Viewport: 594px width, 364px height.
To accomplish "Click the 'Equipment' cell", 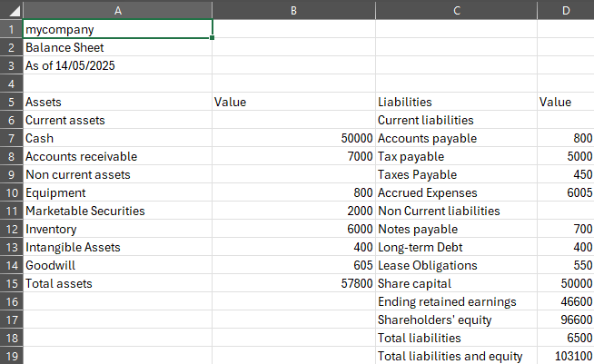I will (x=118, y=192).
